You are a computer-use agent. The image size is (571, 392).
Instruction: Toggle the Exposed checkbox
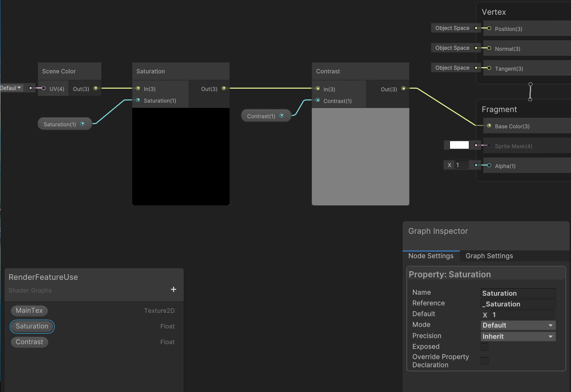484,347
